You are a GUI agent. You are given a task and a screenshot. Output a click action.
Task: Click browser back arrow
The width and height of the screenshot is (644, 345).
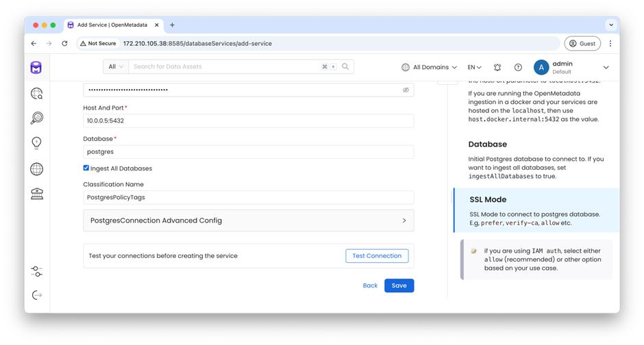[x=34, y=44]
